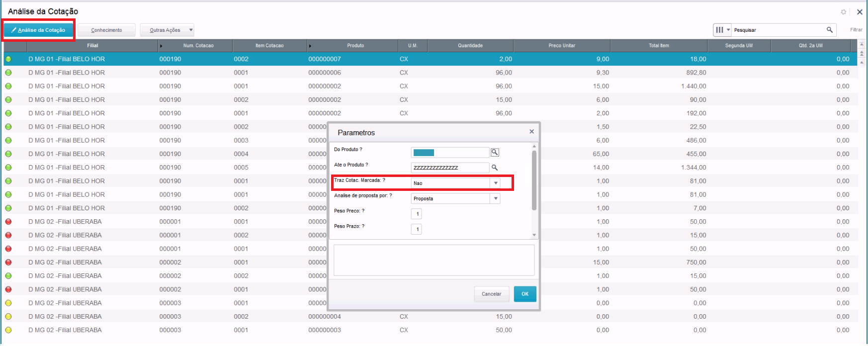
Task: Click the Parametros dialog vertical scrollbar thumb
Action: (534, 180)
